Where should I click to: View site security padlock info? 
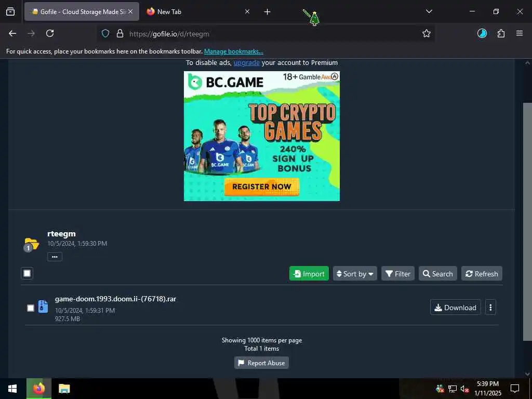120,34
